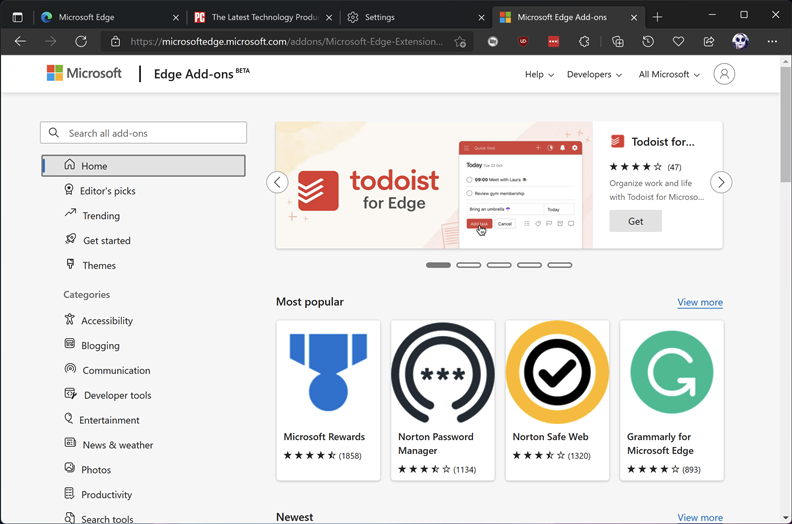
Task: Open the Norton Safe Web card
Action: [x=557, y=400]
